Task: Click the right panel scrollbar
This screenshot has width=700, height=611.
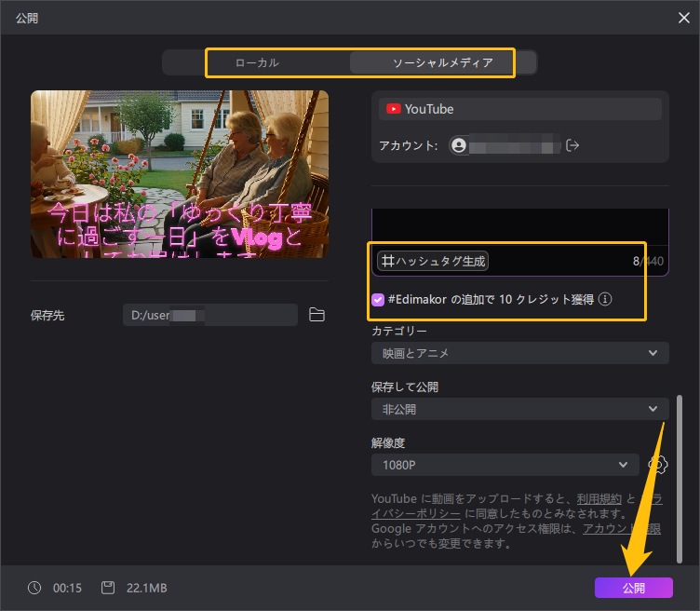Action: click(x=679, y=479)
